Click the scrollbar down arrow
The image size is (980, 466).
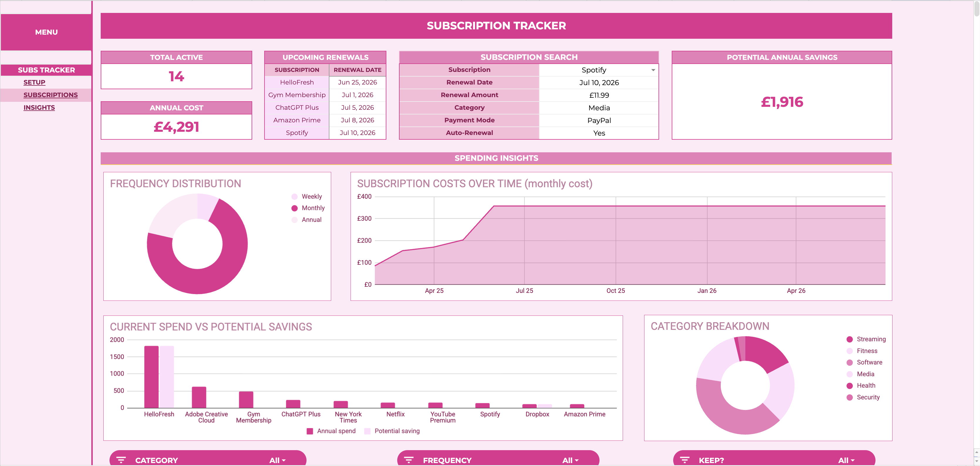pos(976,461)
